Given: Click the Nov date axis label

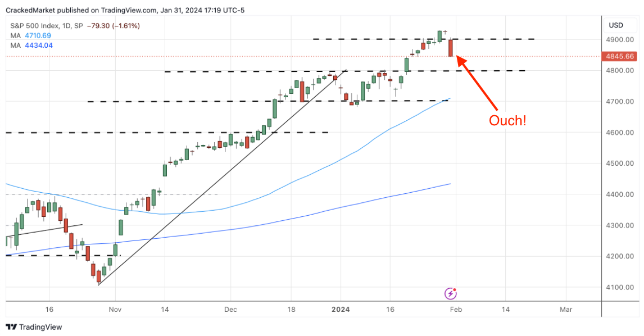Looking at the screenshot, I should point(115,309).
